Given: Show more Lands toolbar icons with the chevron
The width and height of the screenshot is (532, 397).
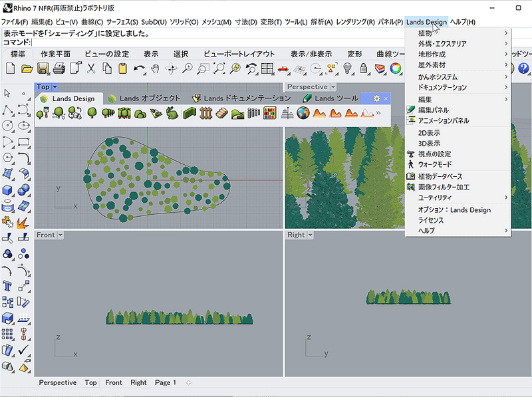Looking at the screenshot, I should coord(378,113).
